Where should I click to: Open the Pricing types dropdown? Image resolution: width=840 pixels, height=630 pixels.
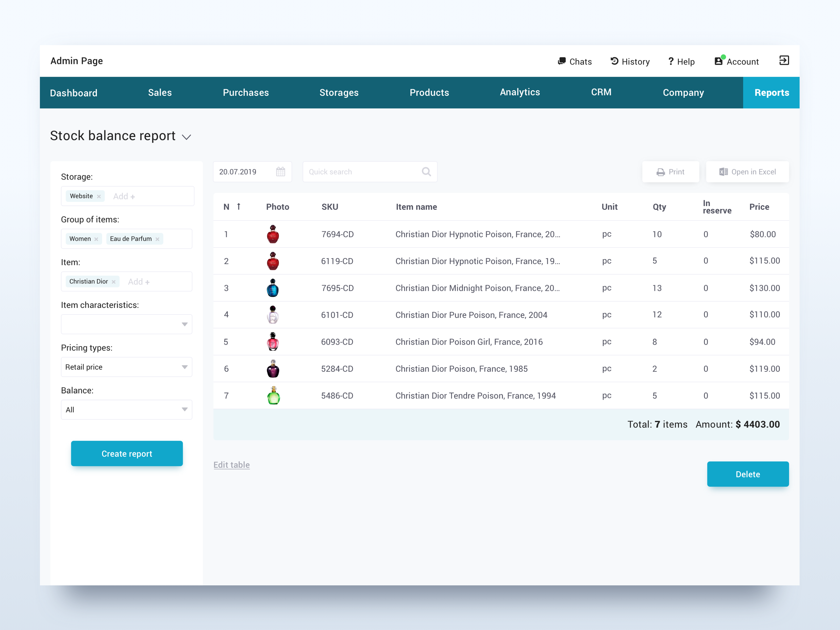(x=185, y=367)
